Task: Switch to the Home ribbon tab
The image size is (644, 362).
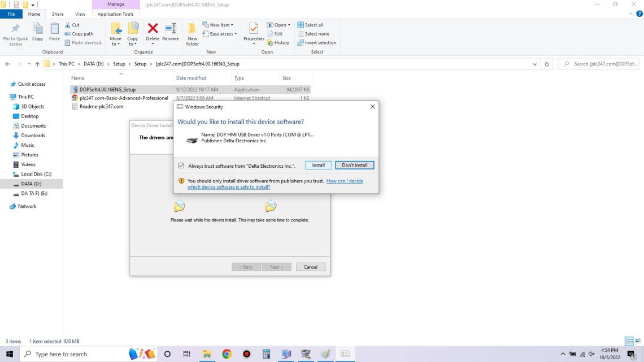Action: tap(34, 14)
